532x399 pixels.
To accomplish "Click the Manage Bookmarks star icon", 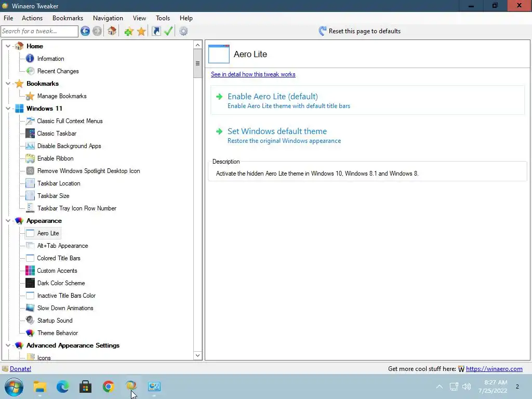I will coord(30,96).
